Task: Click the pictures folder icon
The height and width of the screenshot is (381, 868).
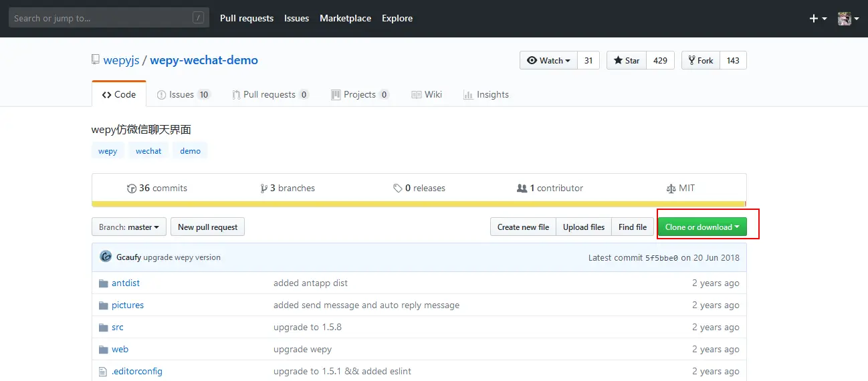Action: pos(103,305)
